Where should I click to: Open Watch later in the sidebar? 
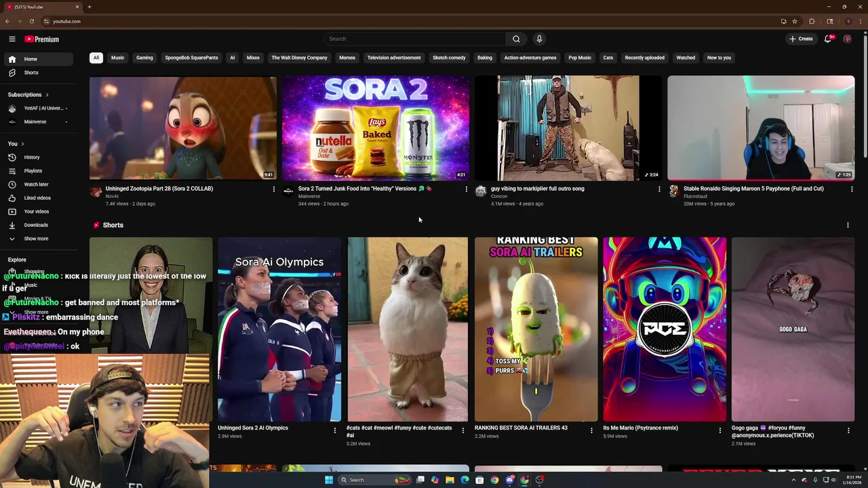click(37, 184)
